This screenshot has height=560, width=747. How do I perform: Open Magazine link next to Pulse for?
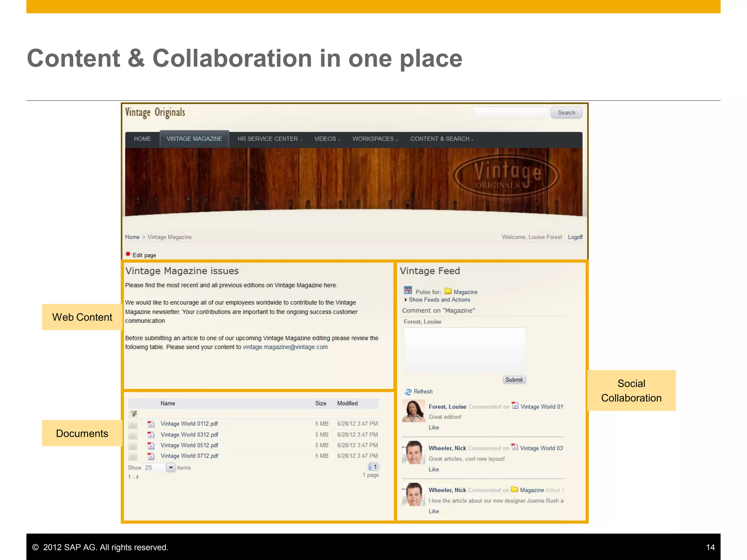point(465,292)
